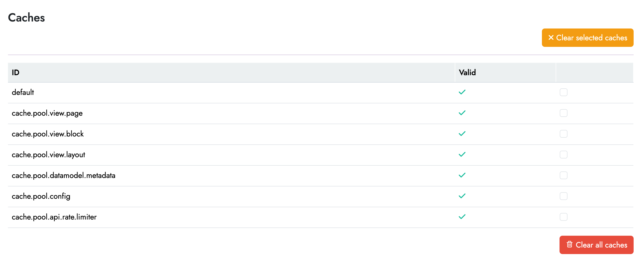Click the valid checkmark for cache.pool.datamodel.metadata
Viewport: 644px width, 270px height.
click(462, 175)
